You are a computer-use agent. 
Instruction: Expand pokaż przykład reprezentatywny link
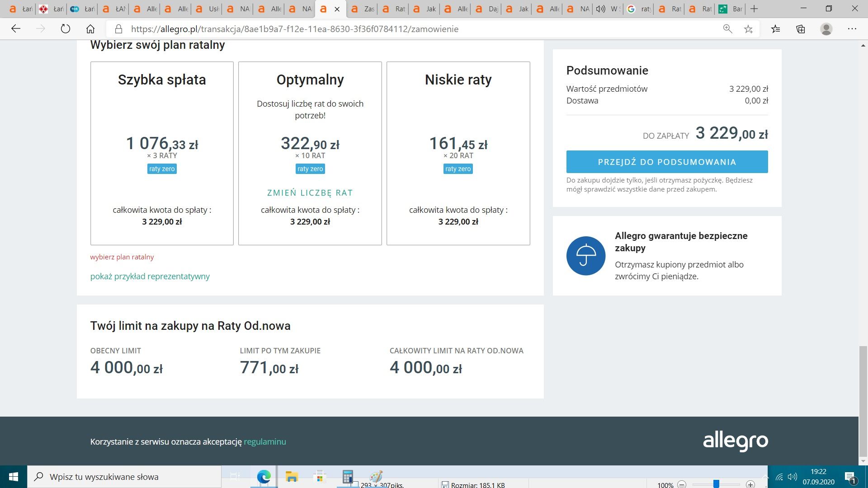pyautogui.click(x=150, y=276)
